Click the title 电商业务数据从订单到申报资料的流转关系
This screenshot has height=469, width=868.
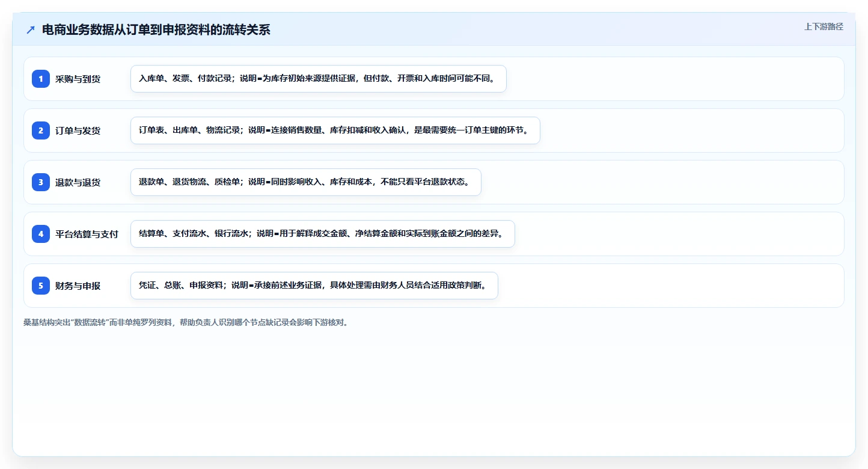pos(156,29)
